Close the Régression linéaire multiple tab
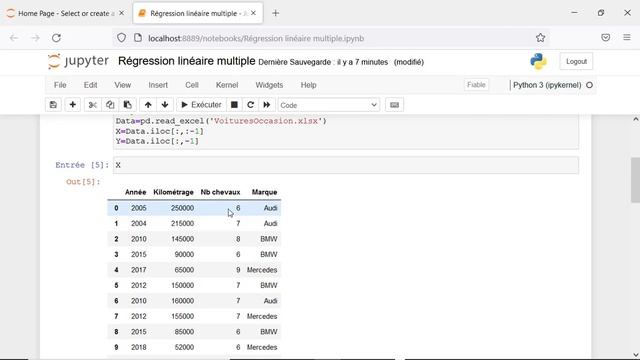This screenshot has width=640, height=360. click(253, 13)
